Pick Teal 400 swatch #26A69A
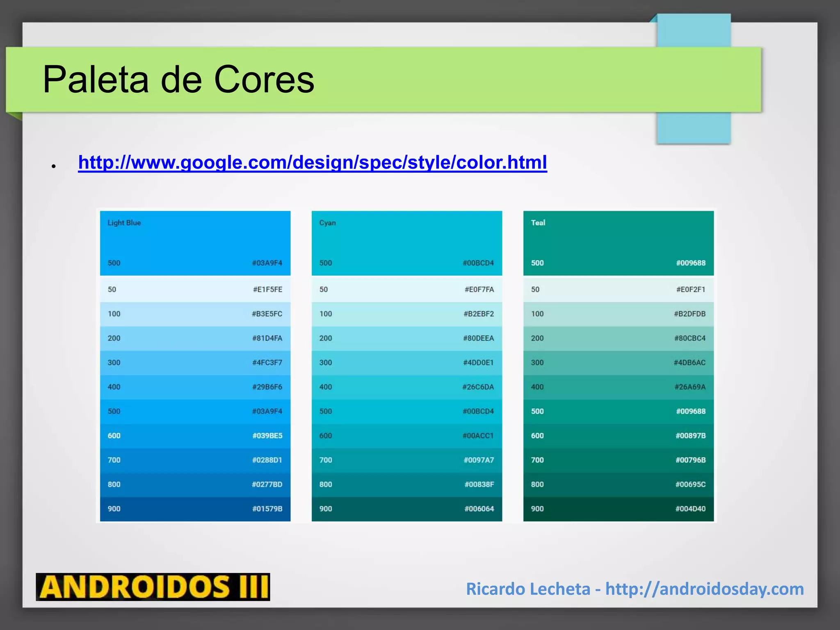Viewport: 840px width, 630px height. point(619,387)
